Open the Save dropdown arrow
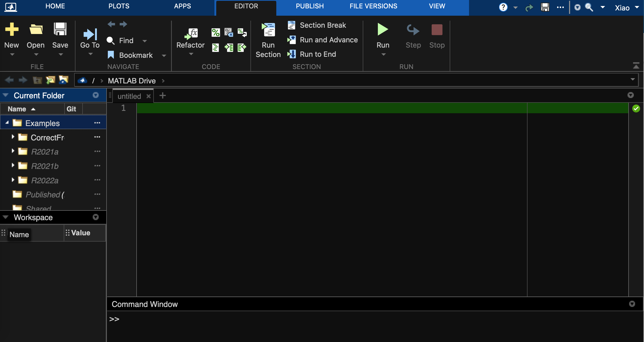644x342 pixels. tap(61, 54)
